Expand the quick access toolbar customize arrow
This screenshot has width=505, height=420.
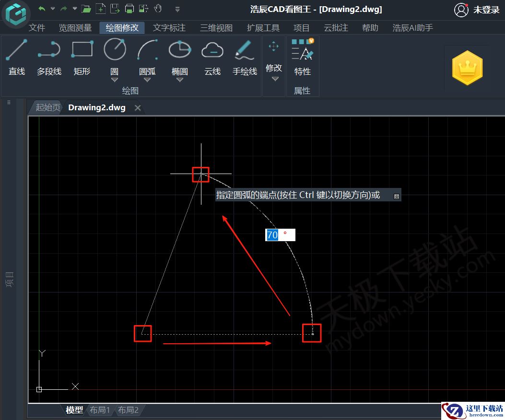tap(177, 9)
